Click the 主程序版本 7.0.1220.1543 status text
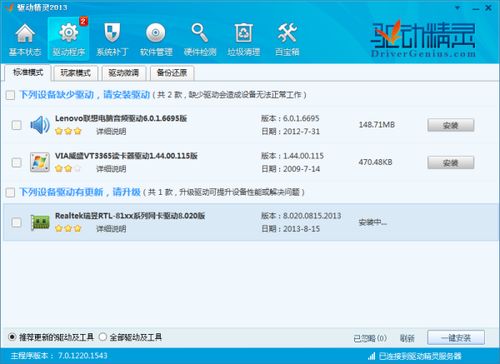 point(59,356)
